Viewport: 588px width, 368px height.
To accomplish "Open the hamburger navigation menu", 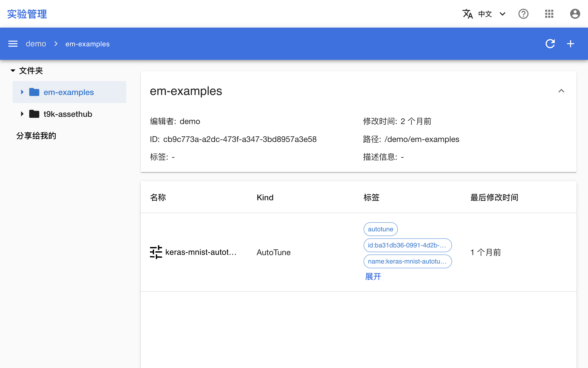I will click(13, 44).
